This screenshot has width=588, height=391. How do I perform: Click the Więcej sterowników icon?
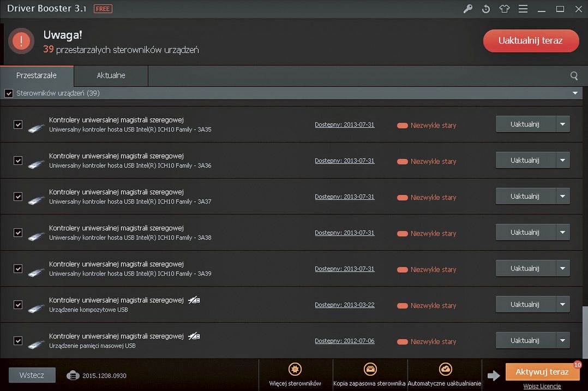295,369
